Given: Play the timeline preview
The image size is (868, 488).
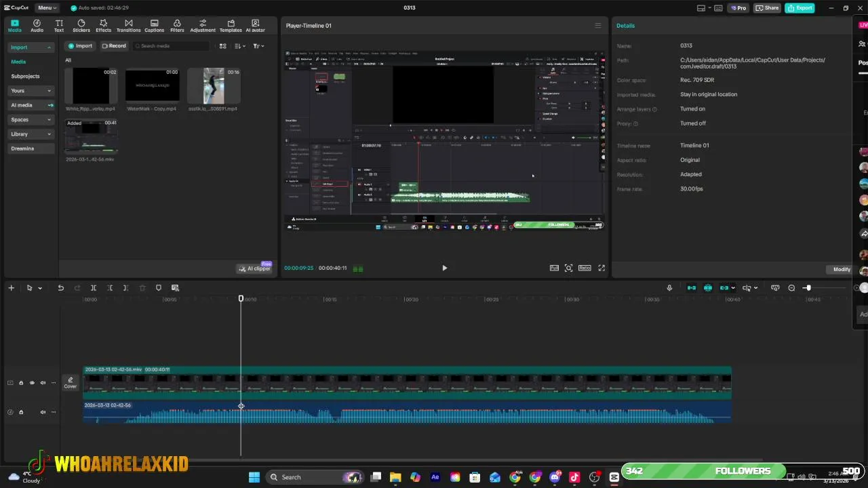Looking at the screenshot, I should click(444, 268).
